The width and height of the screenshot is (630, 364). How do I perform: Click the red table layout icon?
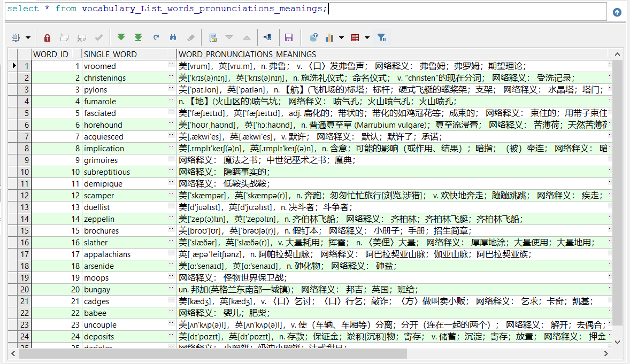pyautogui.click(x=355, y=38)
